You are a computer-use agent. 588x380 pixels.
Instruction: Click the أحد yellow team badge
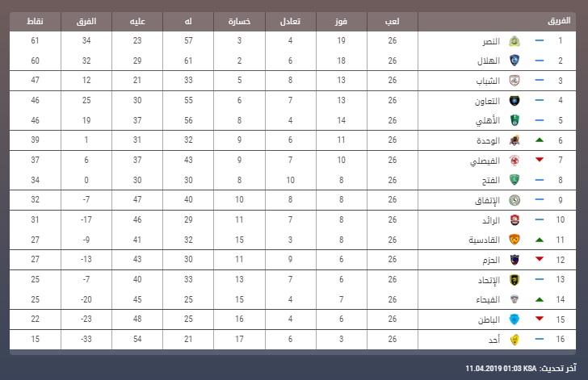coord(514,339)
